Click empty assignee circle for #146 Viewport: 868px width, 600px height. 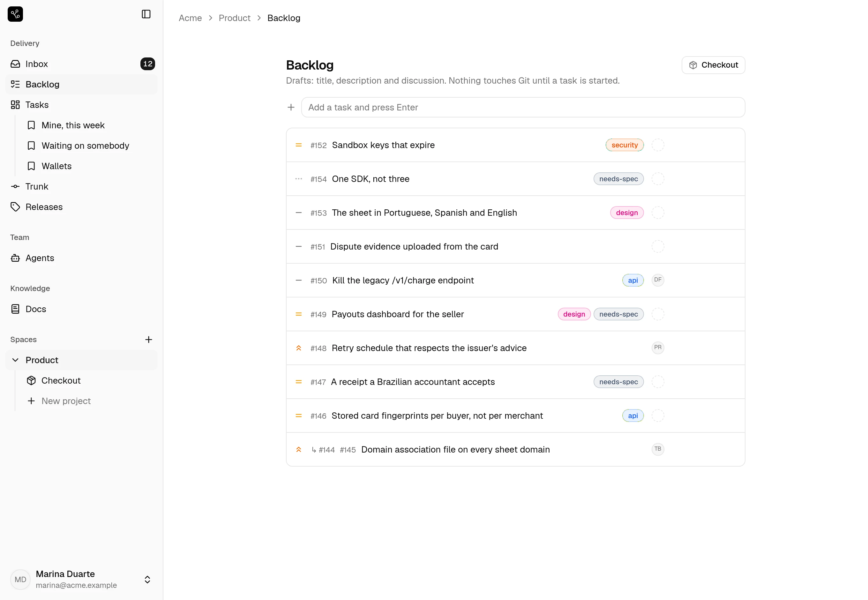click(x=657, y=416)
